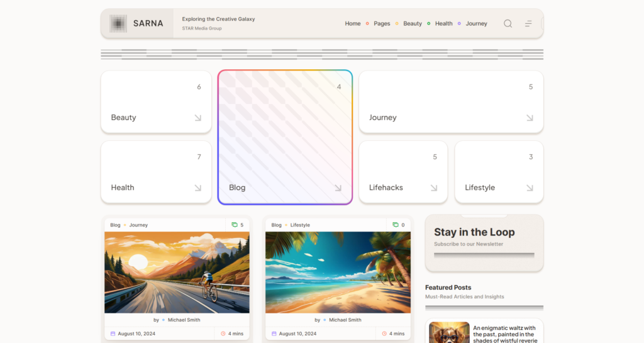The width and height of the screenshot is (644, 343).
Task: Open the dog with glasses thumbnail
Action: click(x=449, y=332)
